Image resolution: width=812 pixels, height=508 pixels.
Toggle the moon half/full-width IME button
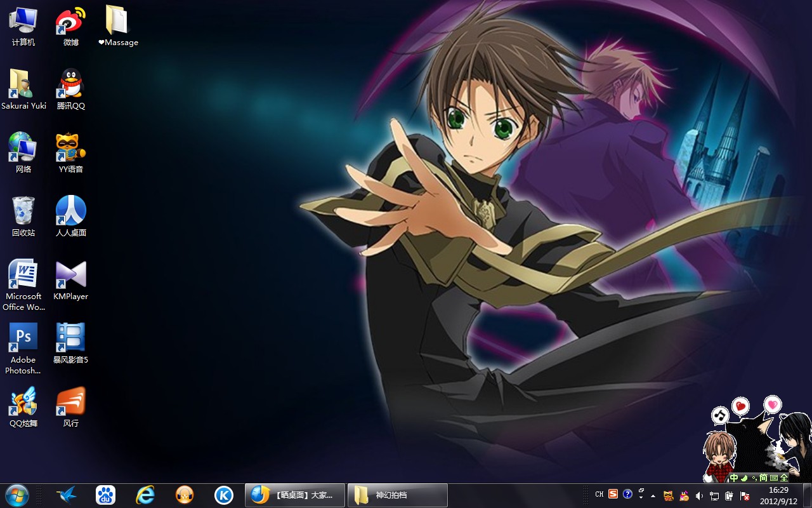pyautogui.click(x=744, y=478)
